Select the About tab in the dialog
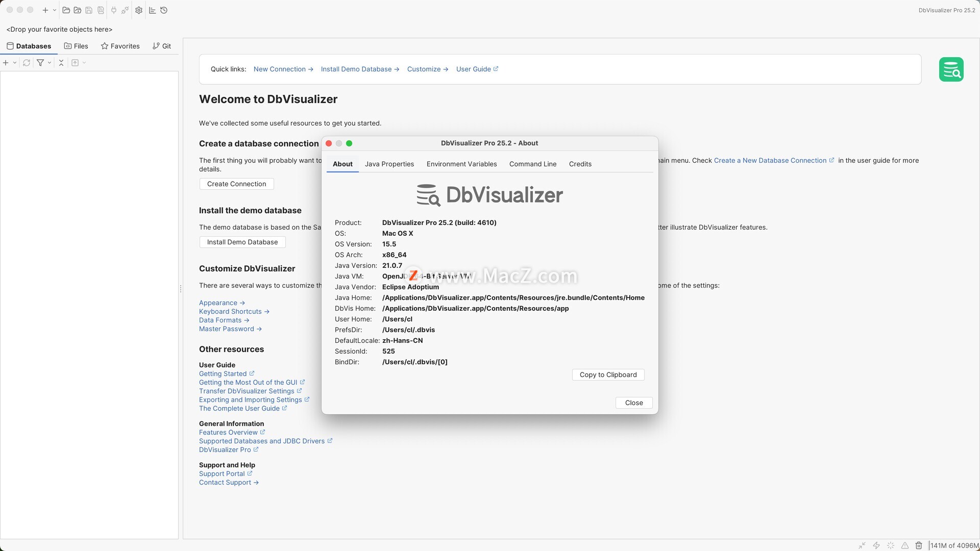Screen dimensions: 980x551 tap(342, 164)
